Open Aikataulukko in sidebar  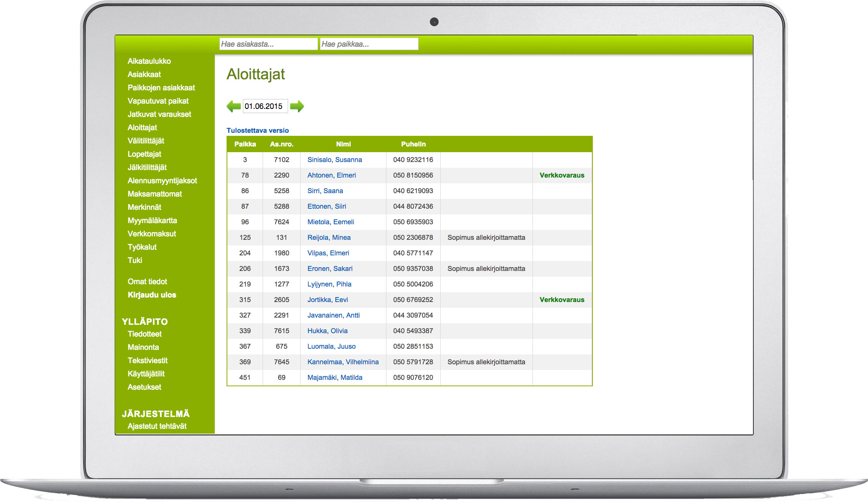149,61
